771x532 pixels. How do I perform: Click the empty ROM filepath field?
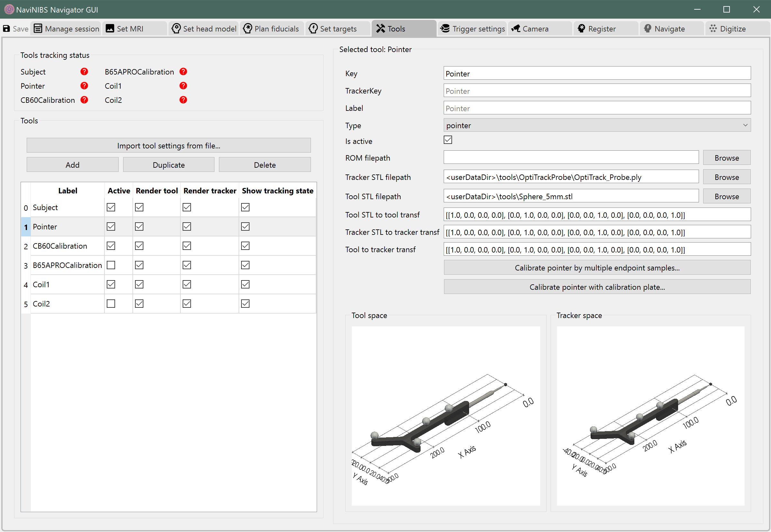click(571, 157)
